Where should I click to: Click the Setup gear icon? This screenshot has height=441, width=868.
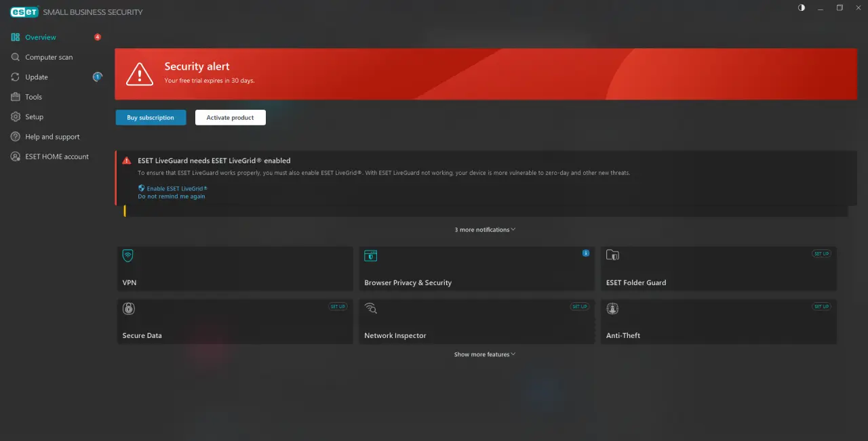16,117
